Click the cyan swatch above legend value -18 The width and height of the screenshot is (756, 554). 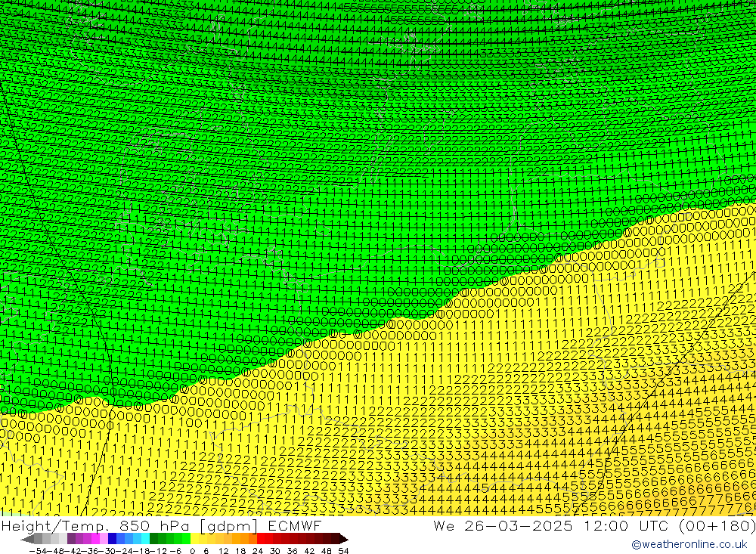(145, 539)
